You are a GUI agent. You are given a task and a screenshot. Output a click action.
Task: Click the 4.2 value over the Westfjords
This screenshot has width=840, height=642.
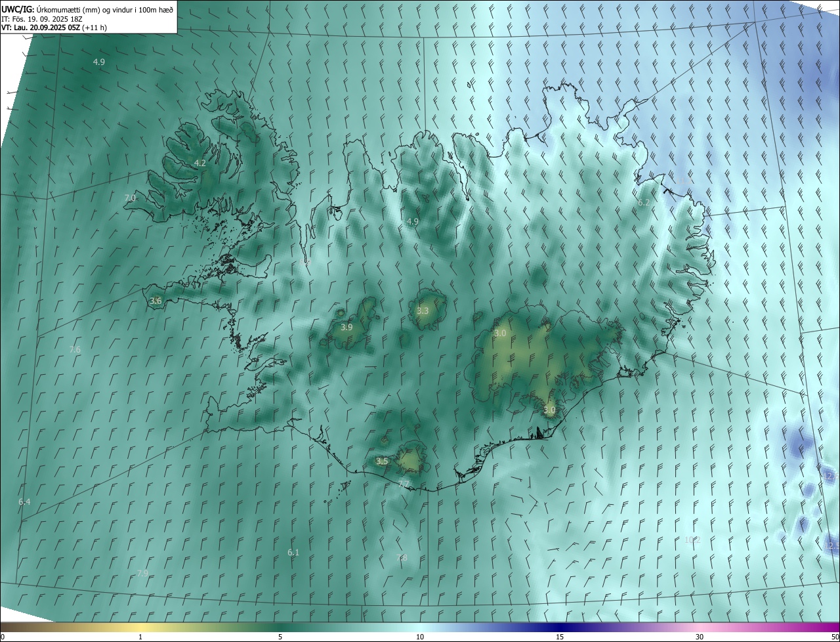(x=200, y=163)
